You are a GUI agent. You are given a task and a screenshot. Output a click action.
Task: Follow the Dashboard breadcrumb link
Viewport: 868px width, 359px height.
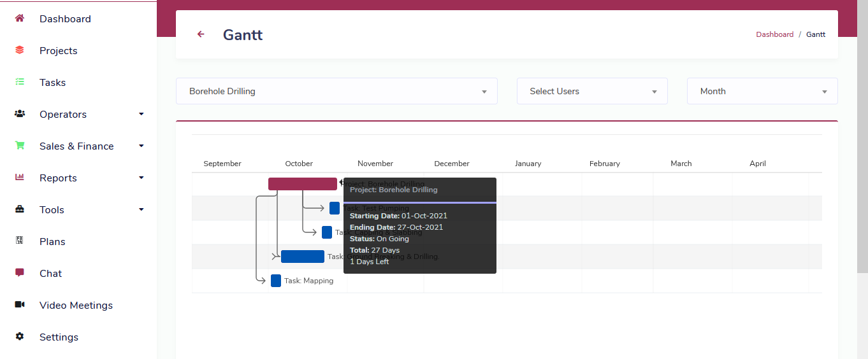tap(774, 34)
